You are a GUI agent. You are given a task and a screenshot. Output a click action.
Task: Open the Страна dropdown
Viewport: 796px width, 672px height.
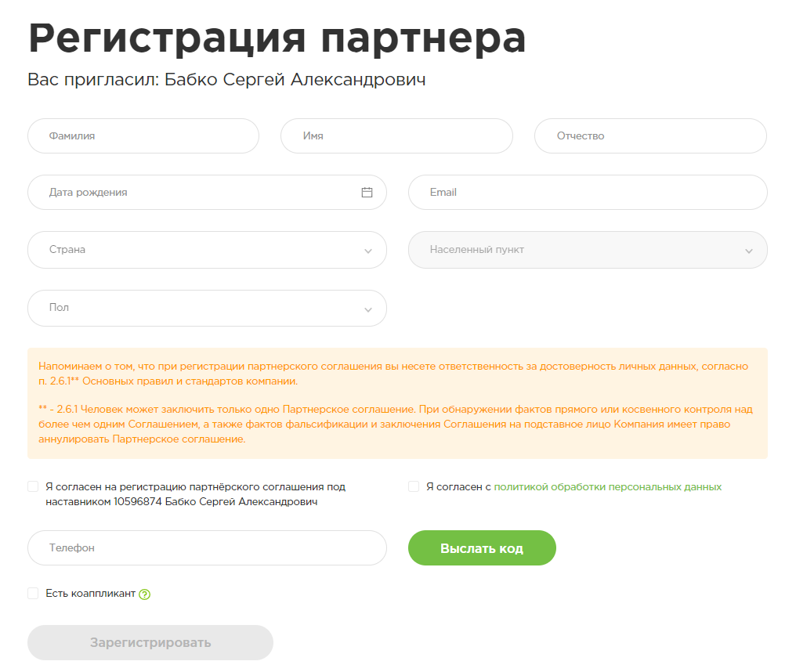tap(207, 250)
